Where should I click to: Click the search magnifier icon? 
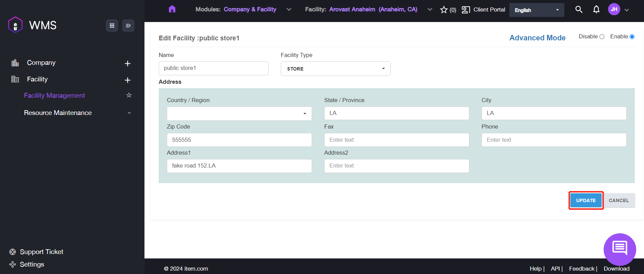tap(579, 9)
